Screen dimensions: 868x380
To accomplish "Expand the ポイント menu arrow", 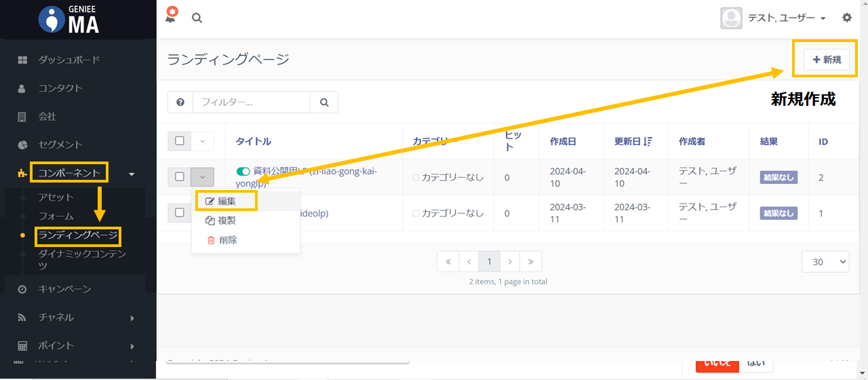I will tap(132, 347).
